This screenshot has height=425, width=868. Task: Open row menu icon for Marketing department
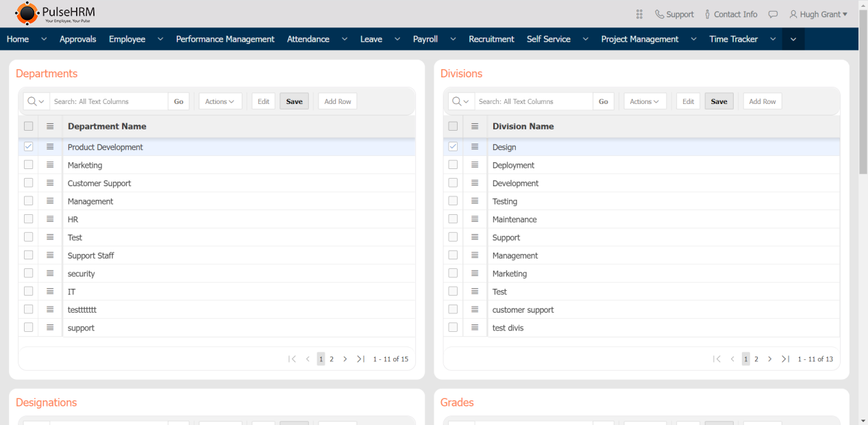(50, 165)
